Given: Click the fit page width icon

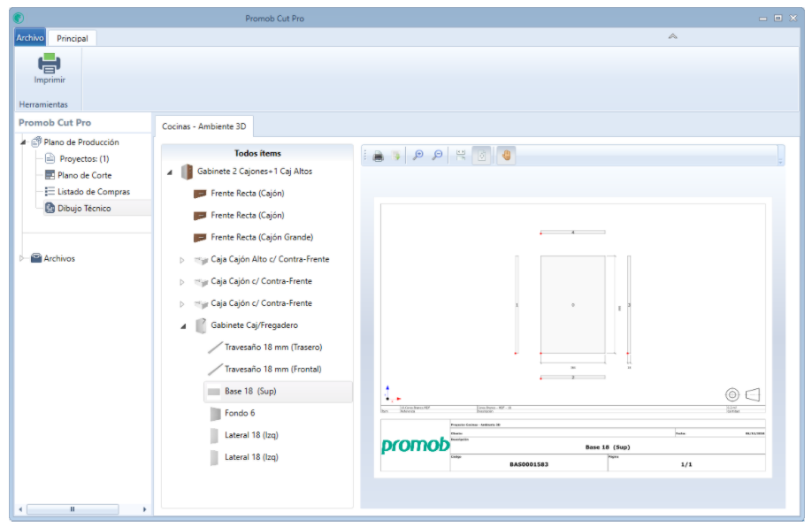Looking at the screenshot, I should tap(461, 156).
